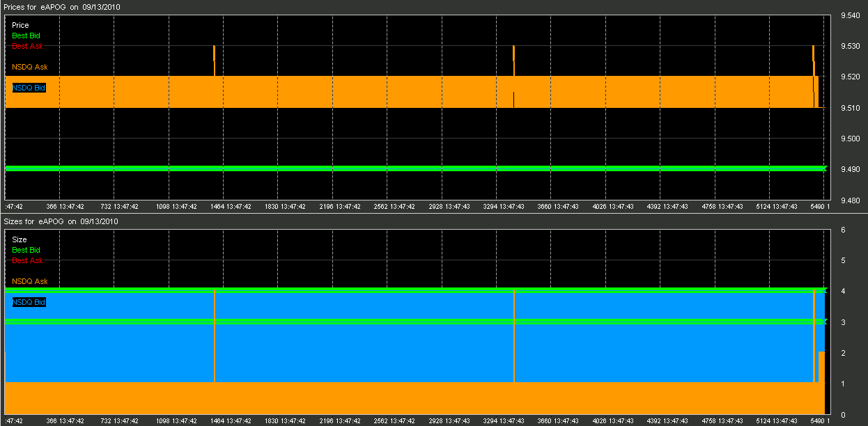This screenshot has height=426, width=868.
Task: Click the size axis value 4
Action: tap(843, 291)
